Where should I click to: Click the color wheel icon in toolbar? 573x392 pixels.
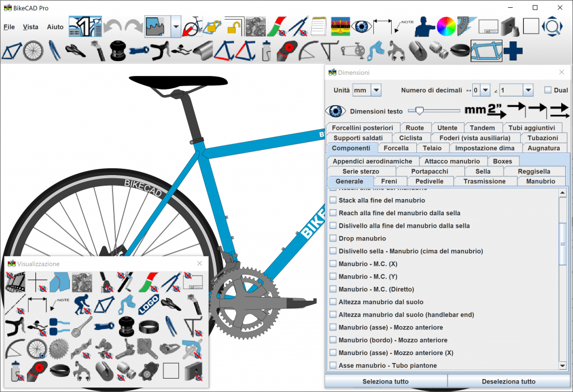pos(447,26)
